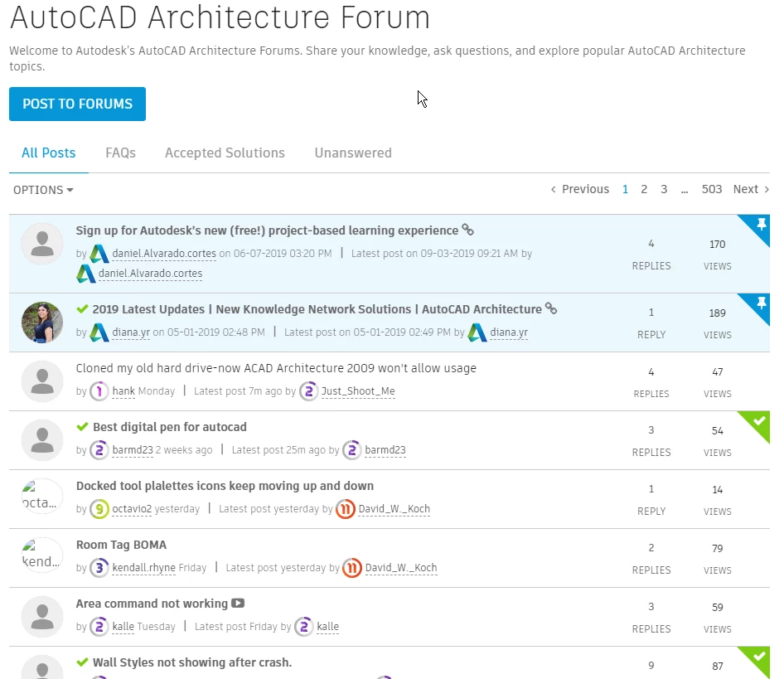Open octavio2 user profile
Image resolution: width=784 pixels, height=679 pixels.
132,509
